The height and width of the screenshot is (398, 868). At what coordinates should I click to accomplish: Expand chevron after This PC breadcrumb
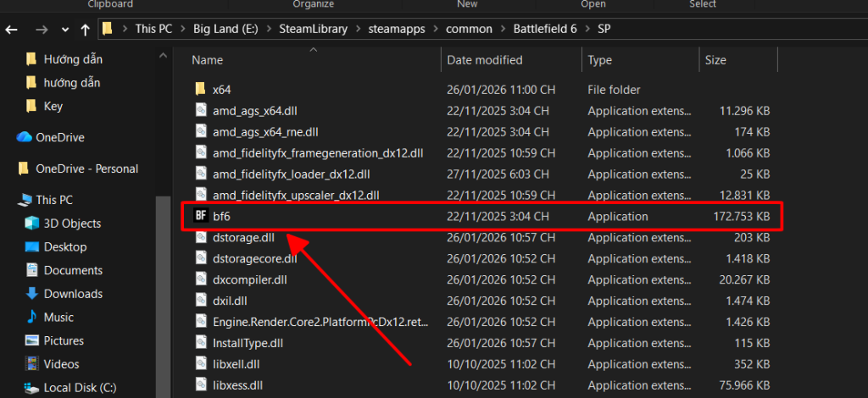(183, 30)
